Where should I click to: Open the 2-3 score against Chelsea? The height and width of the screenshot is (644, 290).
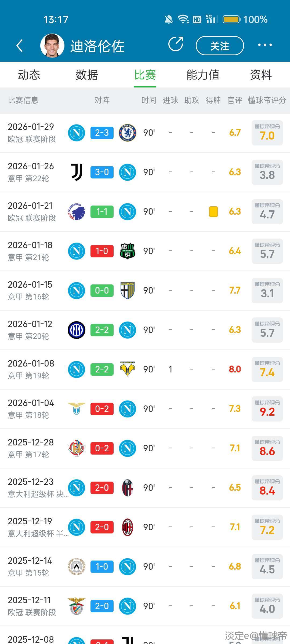click(102, 133)
